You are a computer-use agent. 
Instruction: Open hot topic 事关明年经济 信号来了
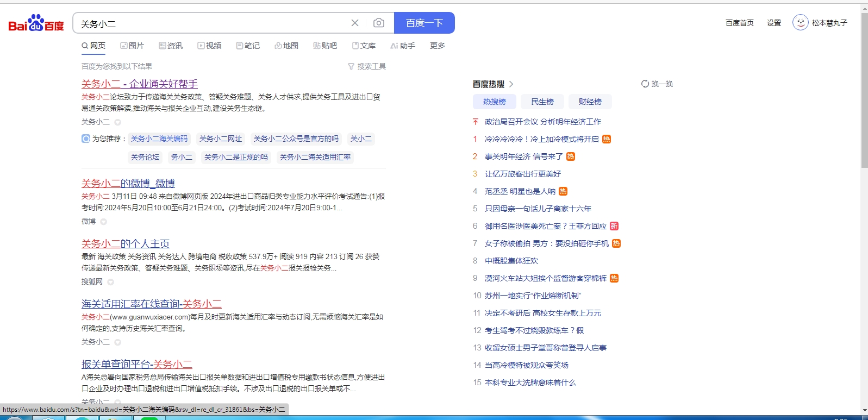pos(524,156)
